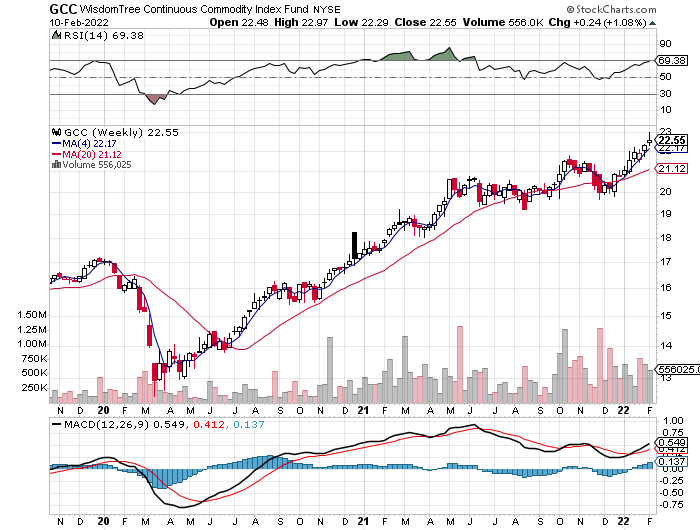
Task: Click the 90 label on RSI axis
Action: [x=665, y=44]
